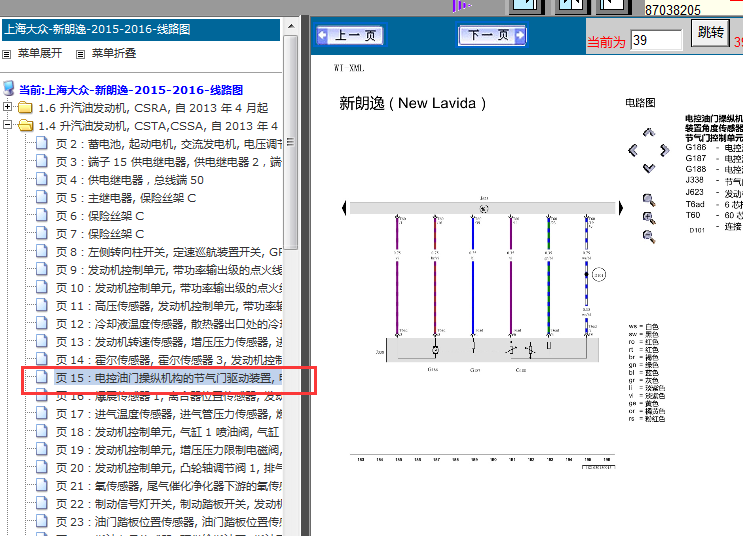The width and height of the screenshot is (743, 536).
Task: Click 菜单折叠 to collapse all menus
Action: 114,53
